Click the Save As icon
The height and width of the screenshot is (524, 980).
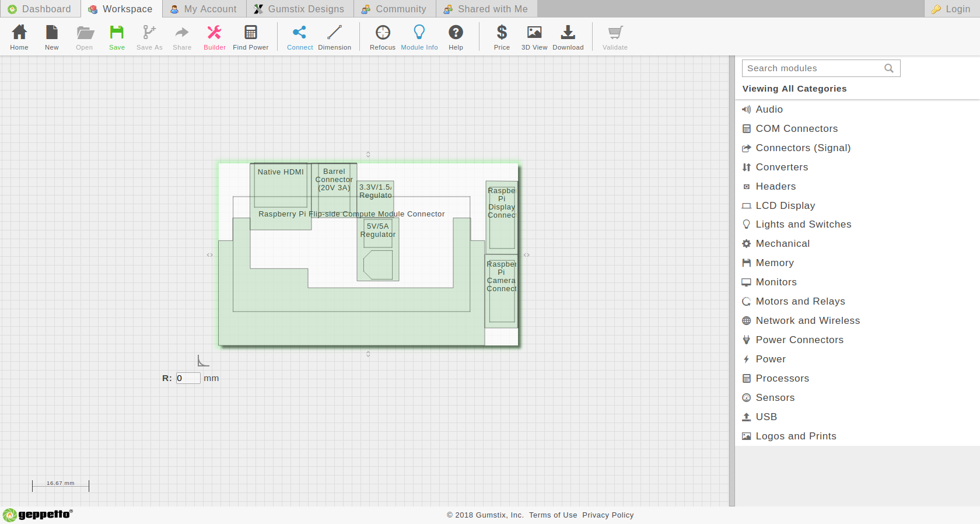coord(149,37)
